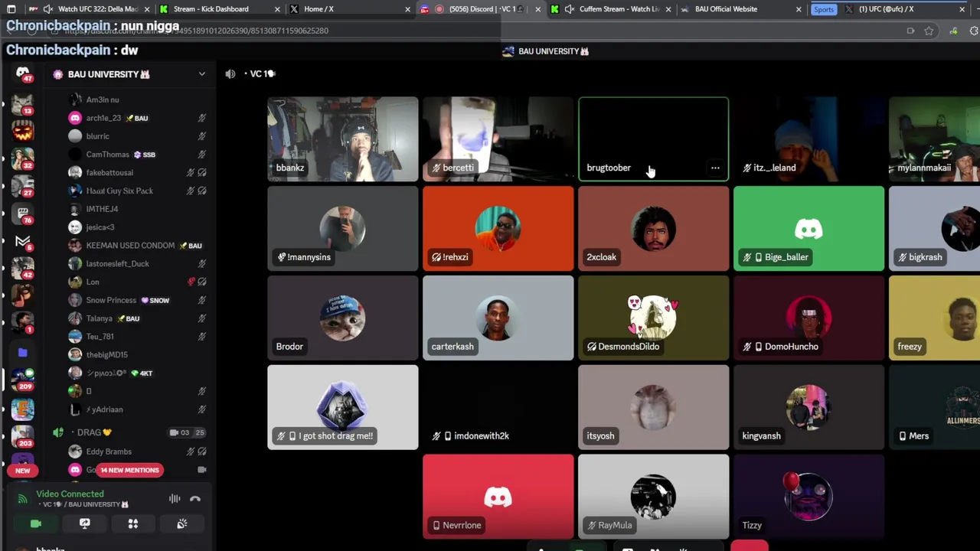
Task: Click the voice channel speaker icon beside VC 1
Action: [230, 73]
